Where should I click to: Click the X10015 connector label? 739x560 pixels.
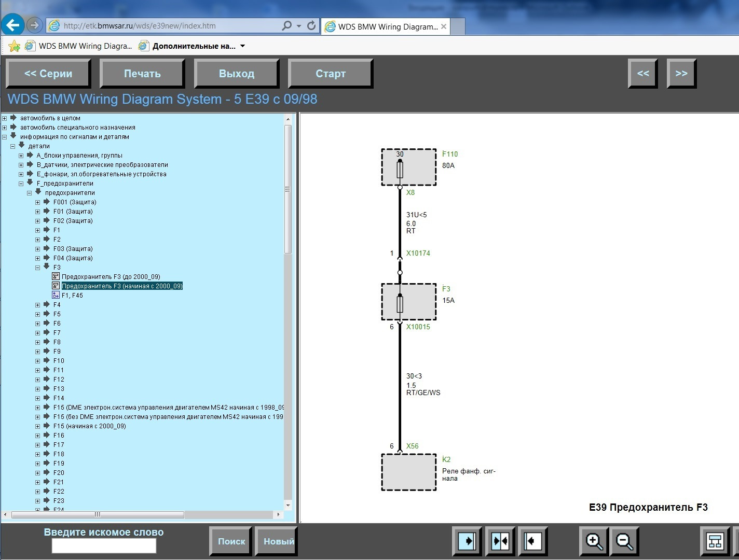[x=418, y=327]
